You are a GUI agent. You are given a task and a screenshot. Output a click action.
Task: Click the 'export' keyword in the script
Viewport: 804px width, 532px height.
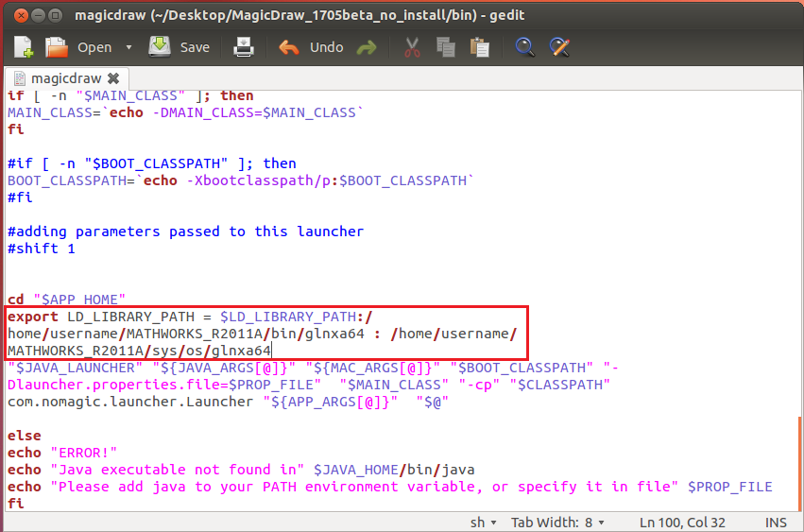33,317
